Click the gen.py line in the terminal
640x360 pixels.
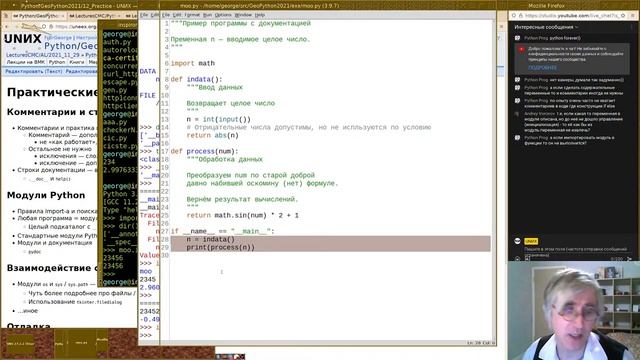pos(116,90)
